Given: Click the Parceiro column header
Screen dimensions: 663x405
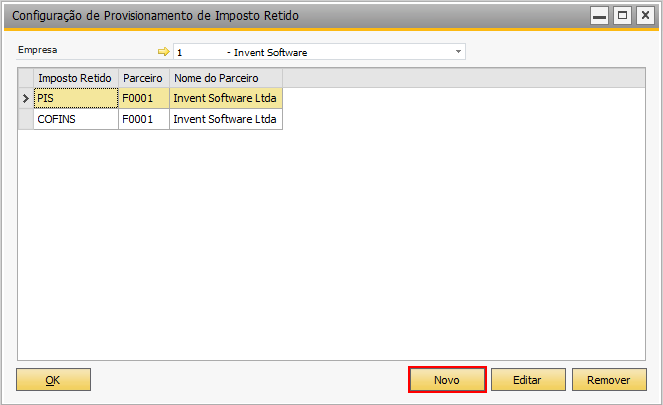Looking at the screenshot, I should click(144, 78).
